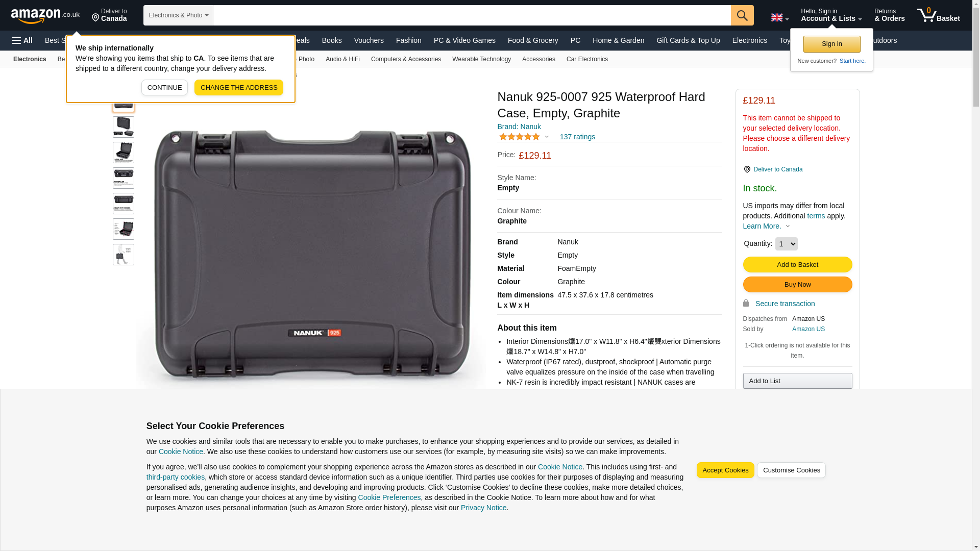Open the All hamburger menu
Image resolution: width=980 pixels, height=551 pixels.
[x=22, y=40]
